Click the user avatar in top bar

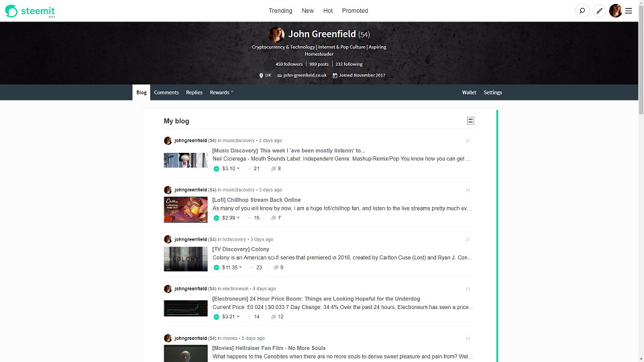tap(615, 11)
